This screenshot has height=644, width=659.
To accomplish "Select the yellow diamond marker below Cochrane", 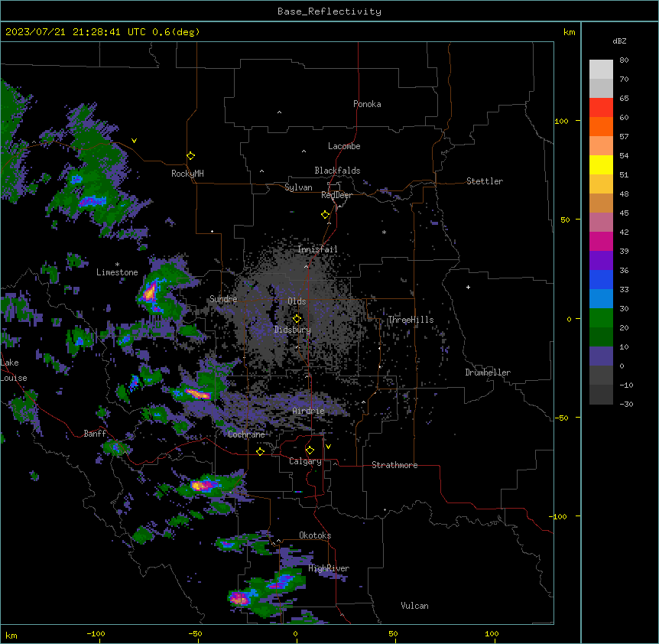I will click(260, 452).
